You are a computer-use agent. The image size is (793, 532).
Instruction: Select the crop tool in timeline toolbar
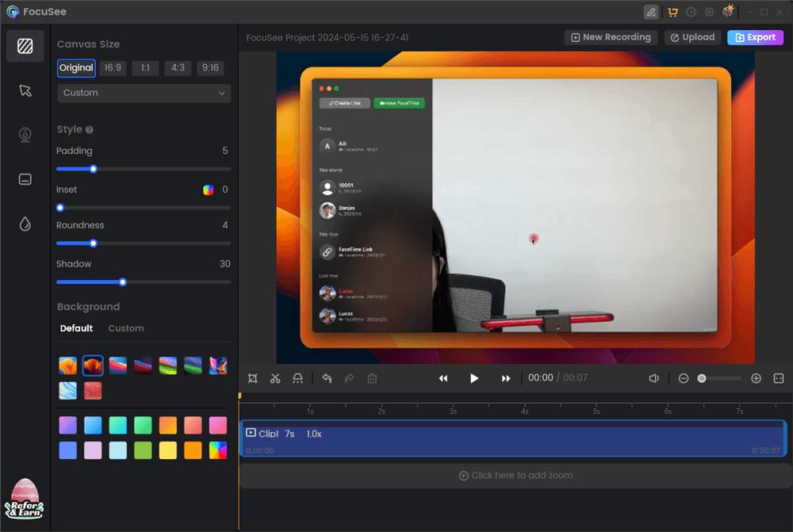pyautogui.click(x=253, y=378)
